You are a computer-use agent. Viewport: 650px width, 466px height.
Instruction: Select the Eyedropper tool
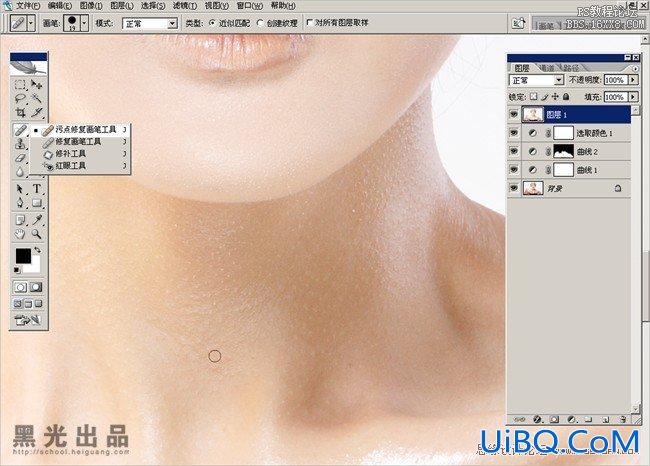37,220
